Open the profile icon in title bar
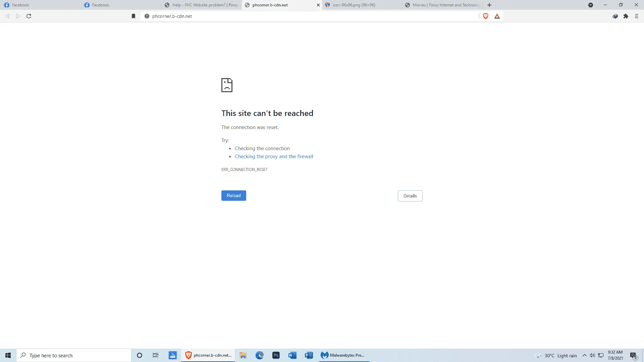 (x=591, y=5)
